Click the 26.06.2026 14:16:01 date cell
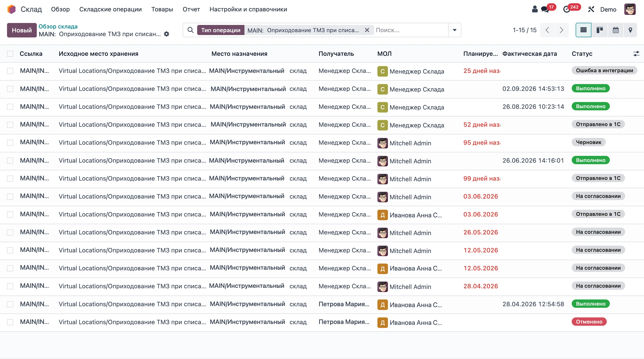Image resolution: width=644 pixels, height=359 pixels. pos(533,160)
